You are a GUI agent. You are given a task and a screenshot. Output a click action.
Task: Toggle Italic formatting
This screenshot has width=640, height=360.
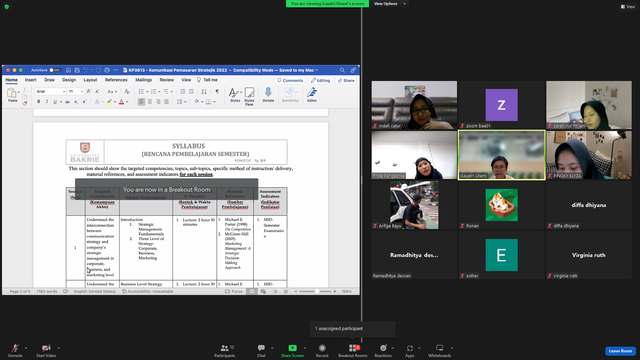47,102
